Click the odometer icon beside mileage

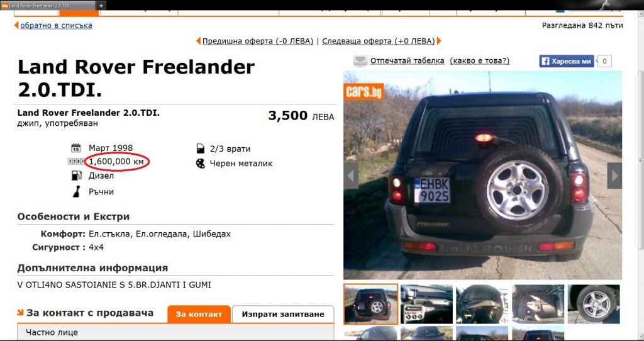[76, 162]
